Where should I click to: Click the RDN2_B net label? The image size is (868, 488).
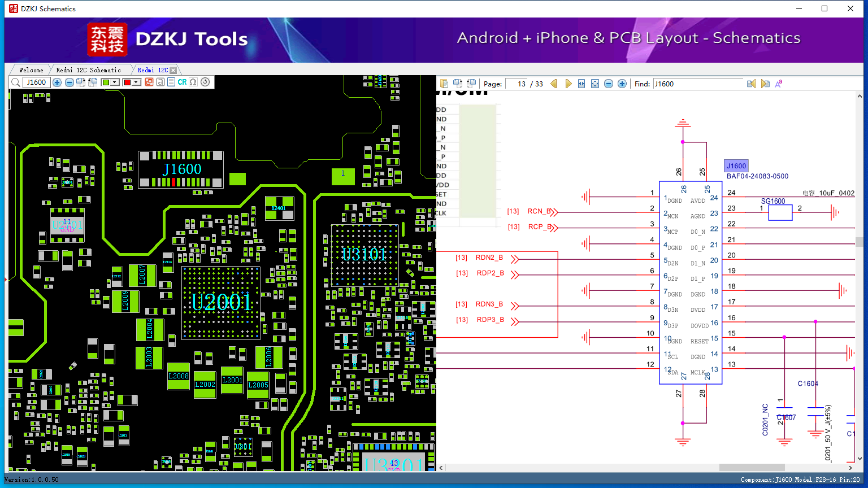(x=489, y=258)
